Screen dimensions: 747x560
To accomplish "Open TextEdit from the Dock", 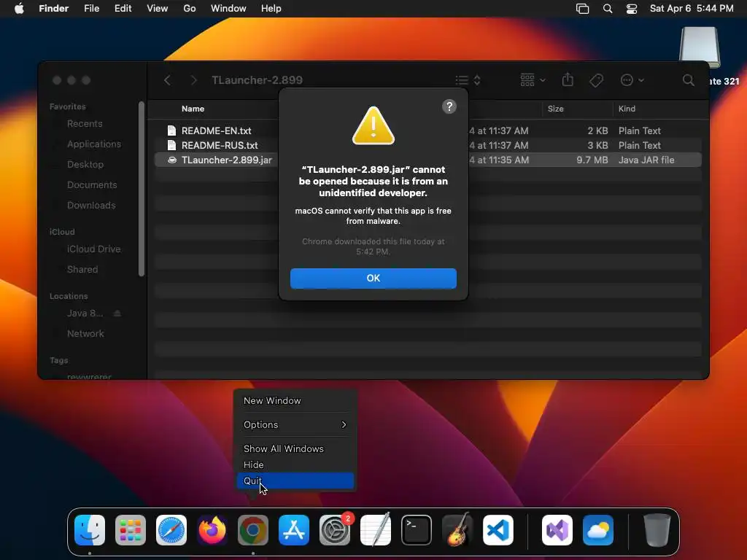I will click(x=376, y=530).
